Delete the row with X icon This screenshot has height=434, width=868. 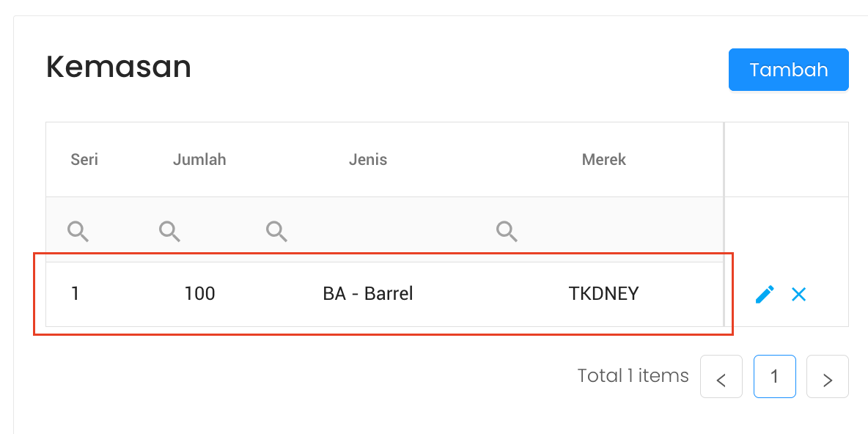point(798,295)
